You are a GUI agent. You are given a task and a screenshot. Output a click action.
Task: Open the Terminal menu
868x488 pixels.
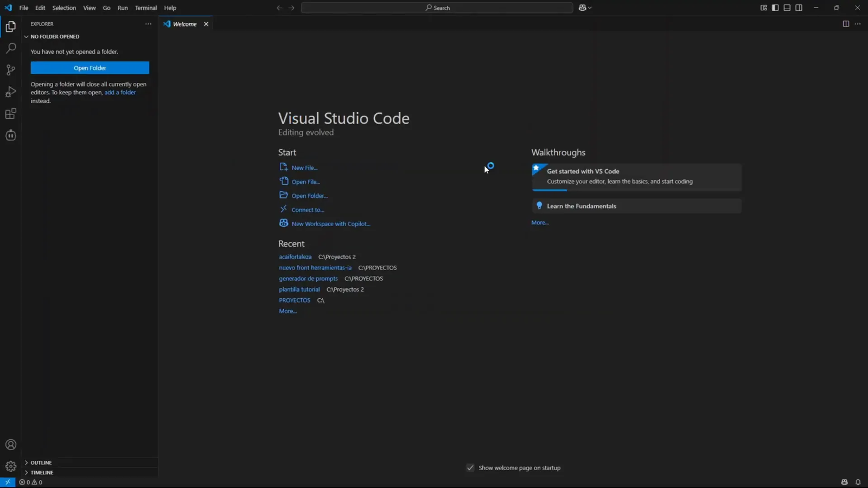pos(145,8)
